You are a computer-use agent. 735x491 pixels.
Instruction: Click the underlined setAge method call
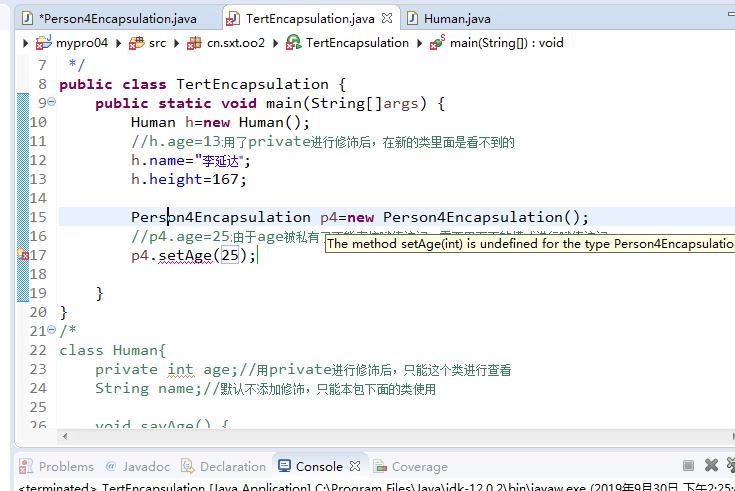click(185, 256)
